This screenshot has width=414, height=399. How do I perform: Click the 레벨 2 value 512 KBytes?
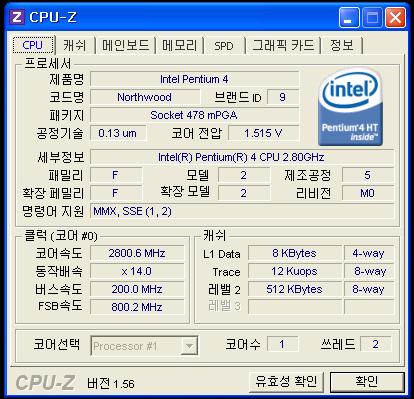tap(295, 289)
